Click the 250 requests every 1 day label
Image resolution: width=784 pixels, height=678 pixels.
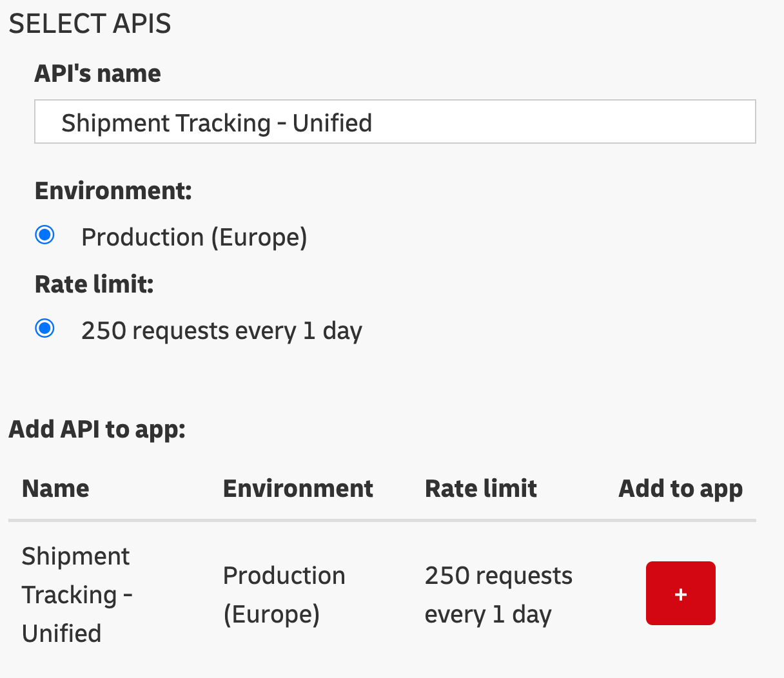[222, 331]
